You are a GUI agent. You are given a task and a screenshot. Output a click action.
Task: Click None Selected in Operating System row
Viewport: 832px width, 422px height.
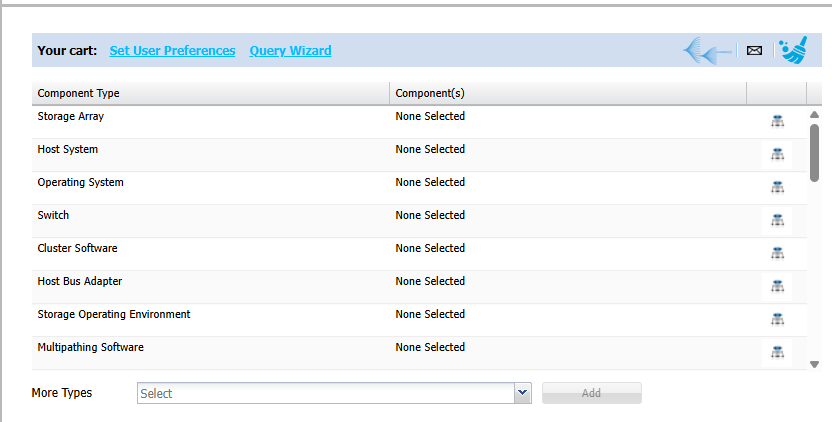[430, 182]
